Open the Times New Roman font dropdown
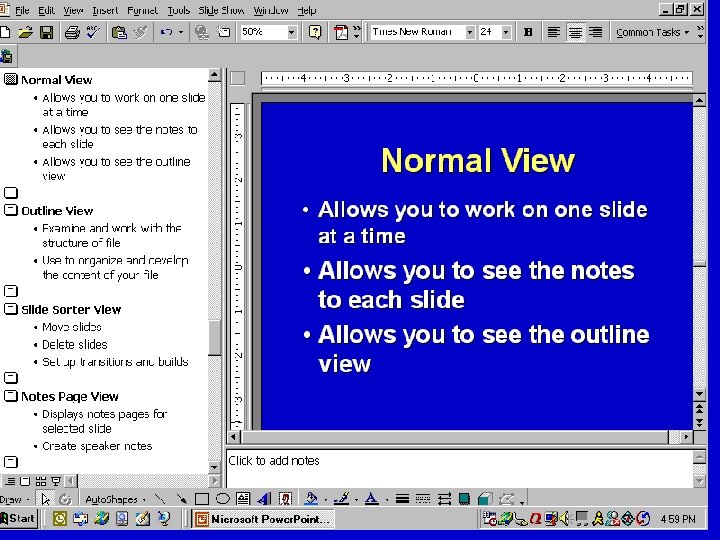This screenshot has height=540, width=720. pos(469,32)
